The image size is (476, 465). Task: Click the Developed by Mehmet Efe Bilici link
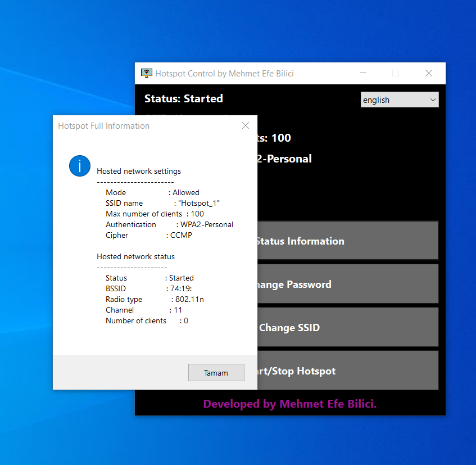pyautogui.click(x=290, y=404)
